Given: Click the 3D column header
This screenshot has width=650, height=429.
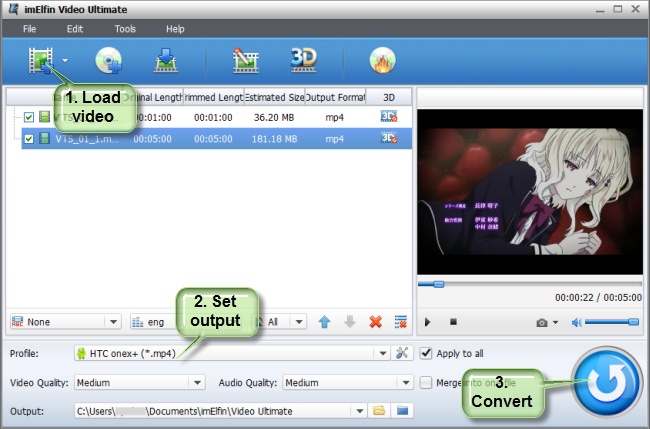Looking at the screenshot, I should tap(389, 97).
